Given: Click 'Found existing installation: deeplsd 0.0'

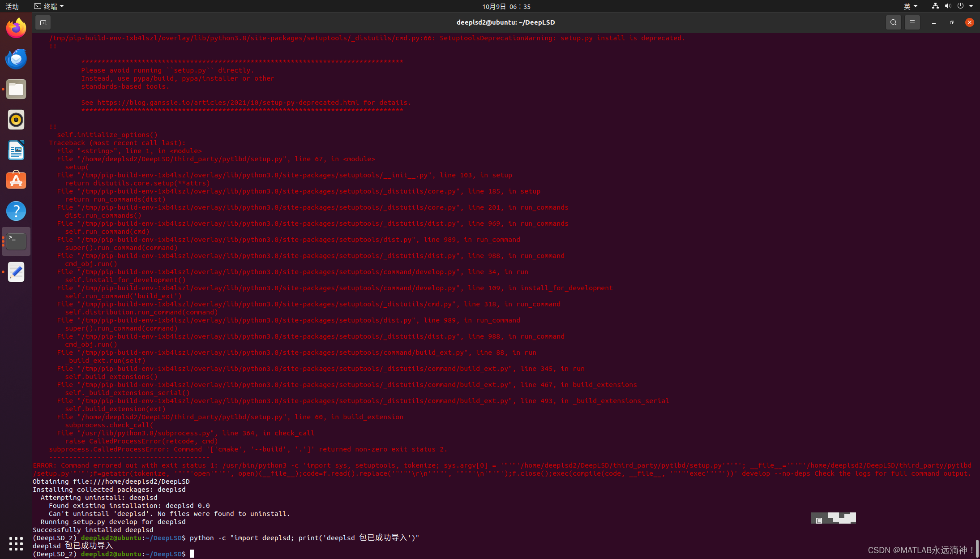Looking at the screenshot, I should pyautogui.click(x=129, y=506).
